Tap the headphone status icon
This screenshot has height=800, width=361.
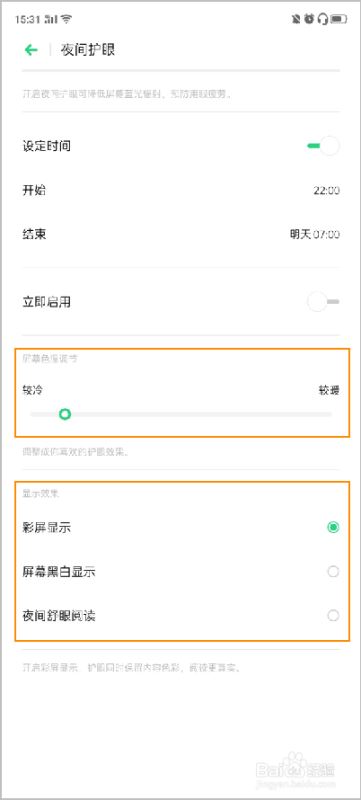pyautogui.click(x=322, y=19)
